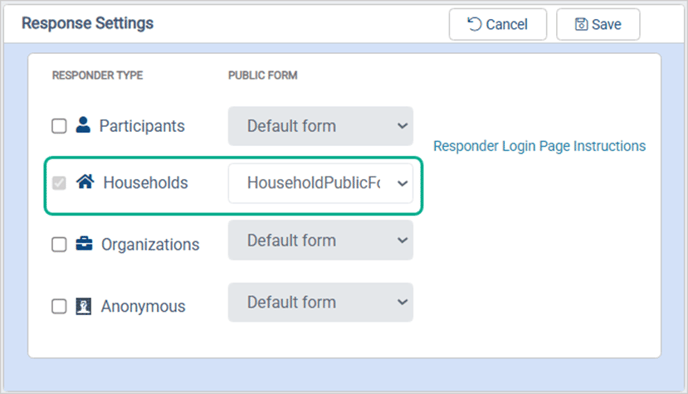This screenshot has width=688, height=394.
Task: Click the Households home icon
Action: click(85, 181)
